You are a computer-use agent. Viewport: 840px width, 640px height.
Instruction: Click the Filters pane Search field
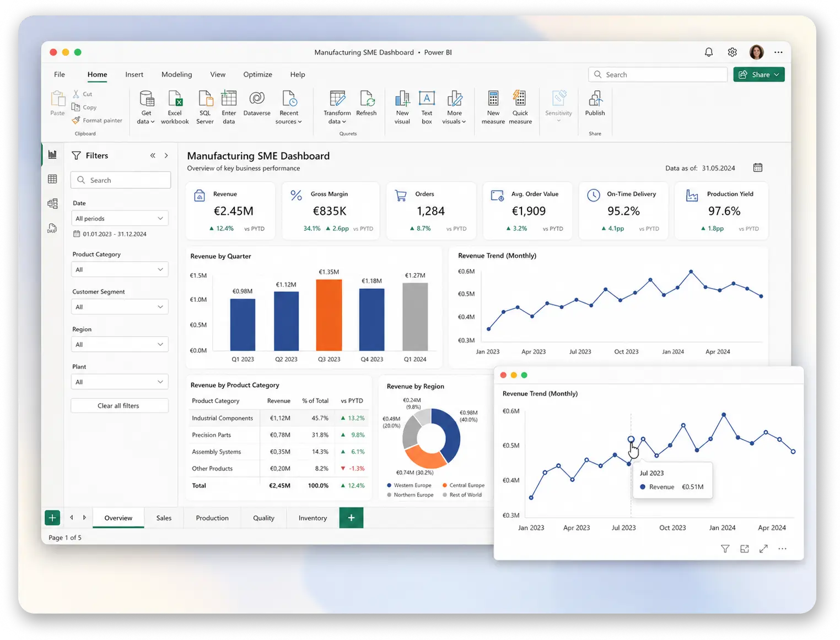pos(121,180)
